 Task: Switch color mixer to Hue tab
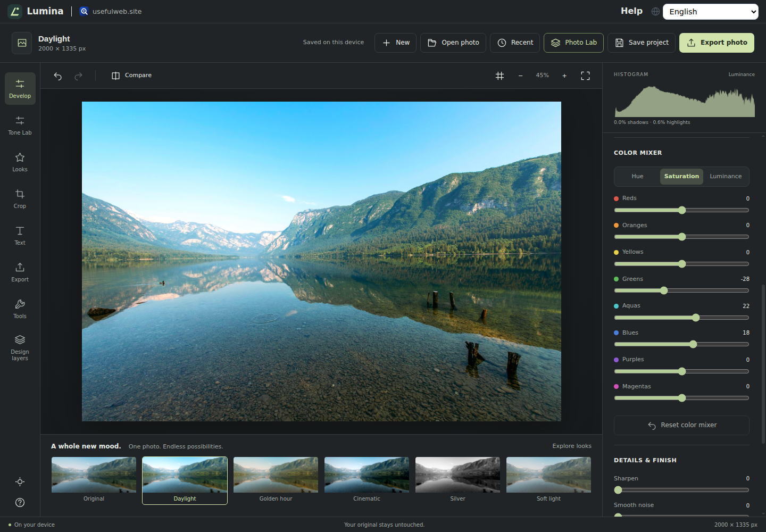637,177
